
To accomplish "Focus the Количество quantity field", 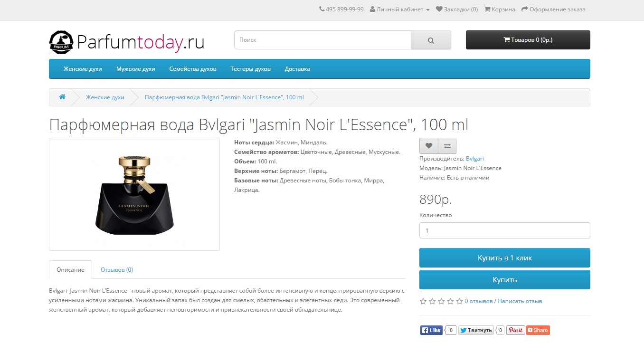I will coord(505,230).
